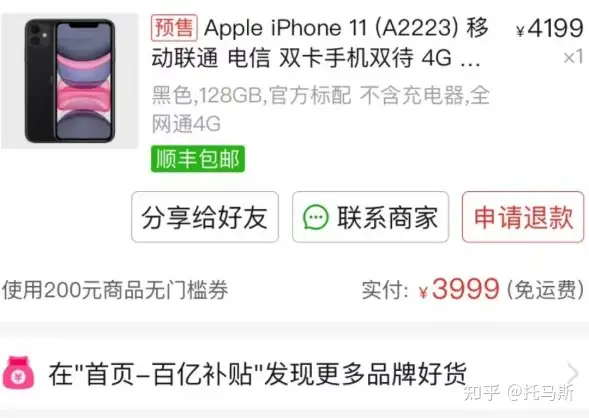Click the ×1 quantity indicator
This screenshot has height=418, width=589.
click(573, 57)
